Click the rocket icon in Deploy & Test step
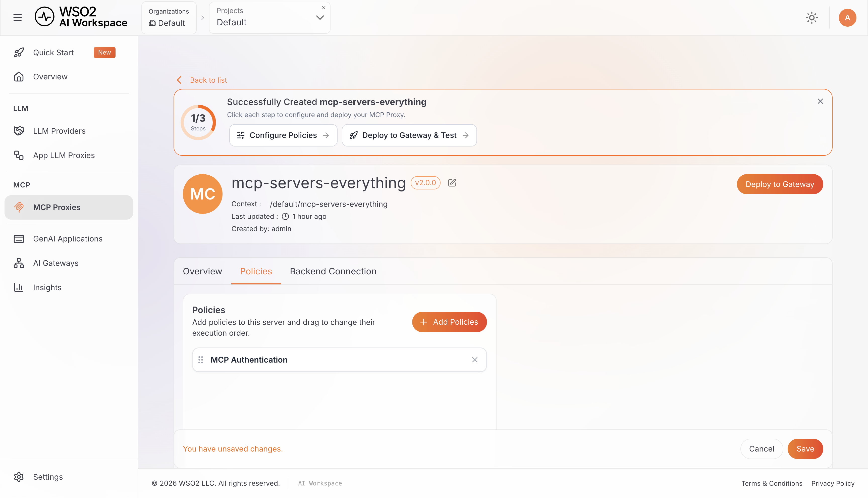The width and height of the screenshot is (868, 498). click(353, 135)
